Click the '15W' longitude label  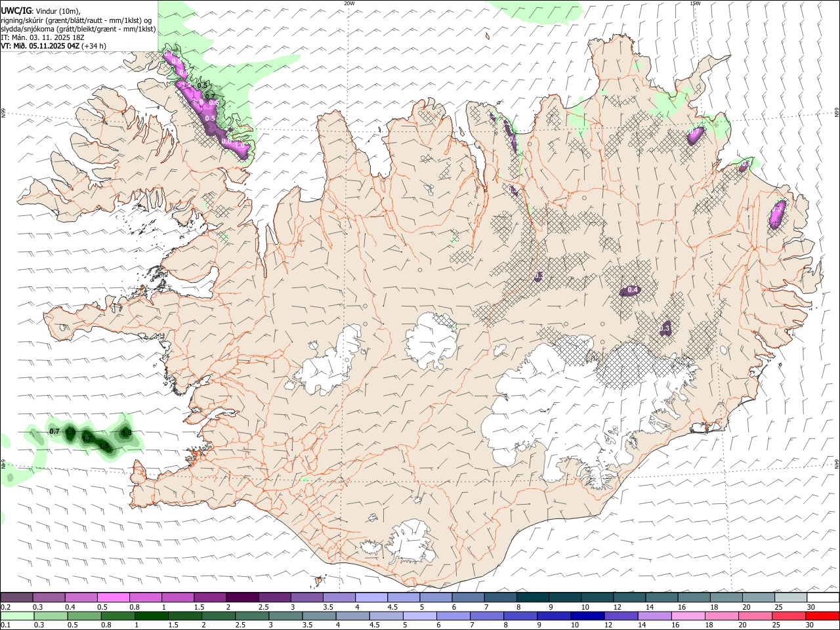click(x=695, y=3)
